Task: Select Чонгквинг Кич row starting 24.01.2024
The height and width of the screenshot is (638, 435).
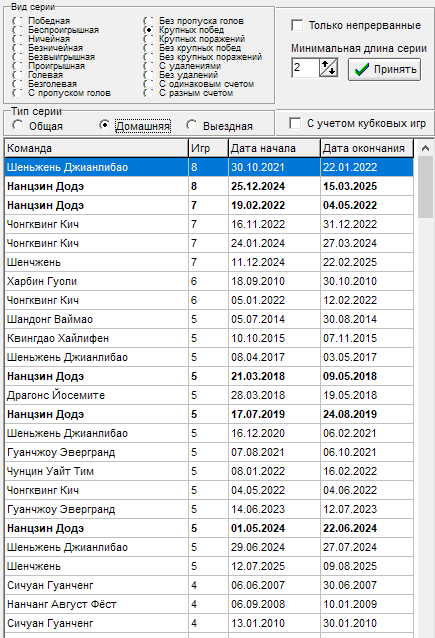Action: point(209,243)
